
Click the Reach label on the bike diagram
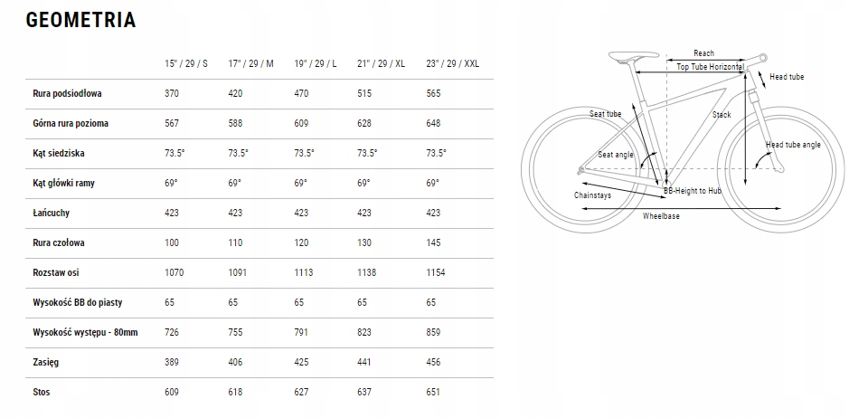pos(703,53)
